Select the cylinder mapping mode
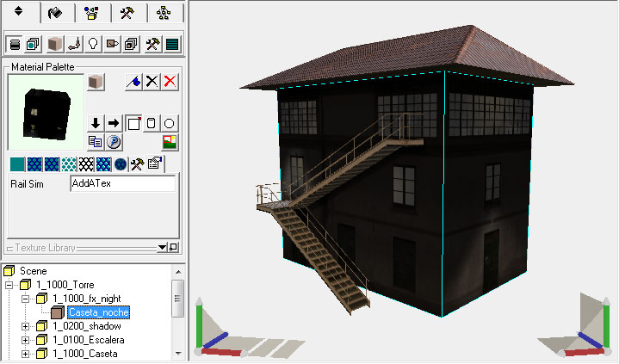619x364 pixels. (152, 123)
